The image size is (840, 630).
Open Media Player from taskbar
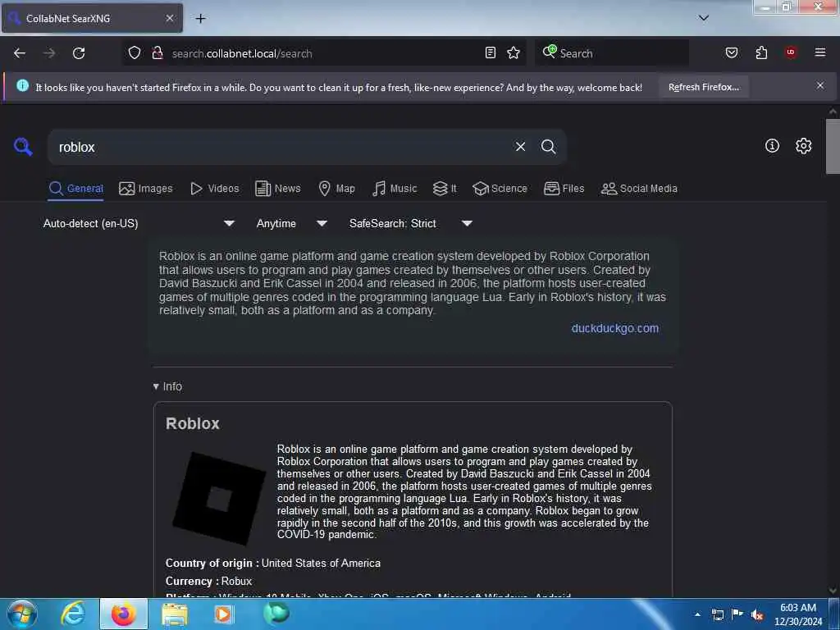[x=223, y=614]
